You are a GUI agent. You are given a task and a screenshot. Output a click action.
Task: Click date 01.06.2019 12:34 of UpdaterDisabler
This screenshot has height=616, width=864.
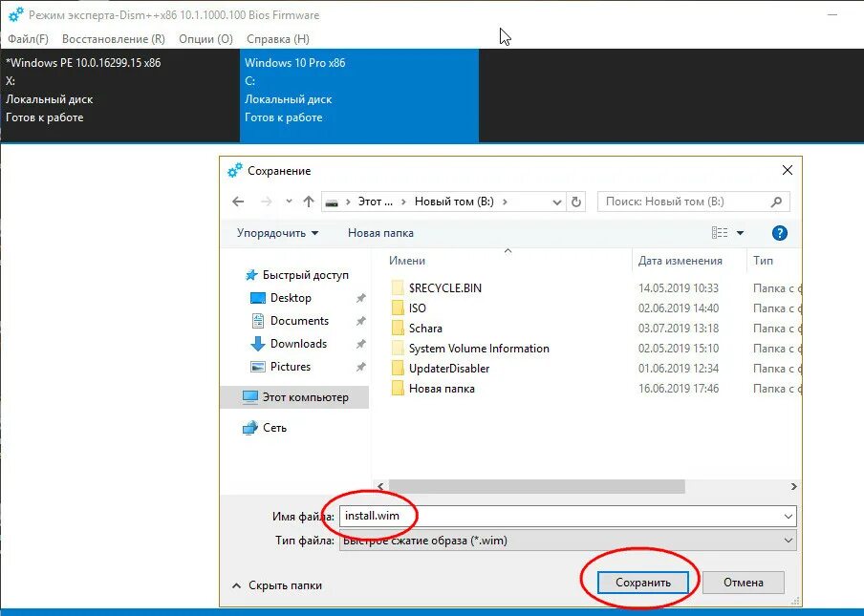point(679,369)
